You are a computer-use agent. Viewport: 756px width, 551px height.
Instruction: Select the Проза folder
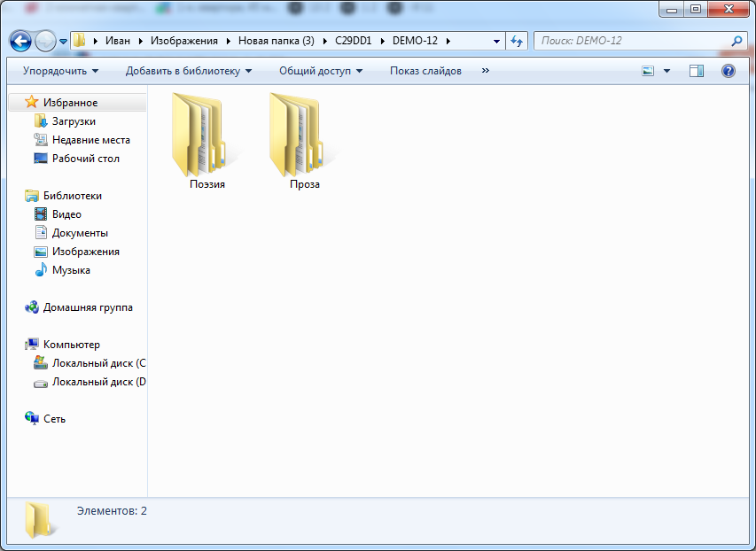[x=305, y=141]
